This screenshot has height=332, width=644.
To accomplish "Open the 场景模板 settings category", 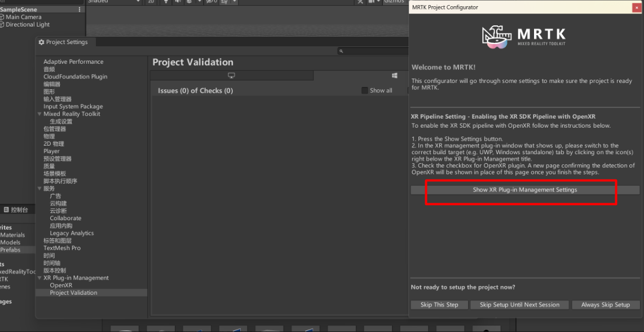I will click(x=55, y=173).
